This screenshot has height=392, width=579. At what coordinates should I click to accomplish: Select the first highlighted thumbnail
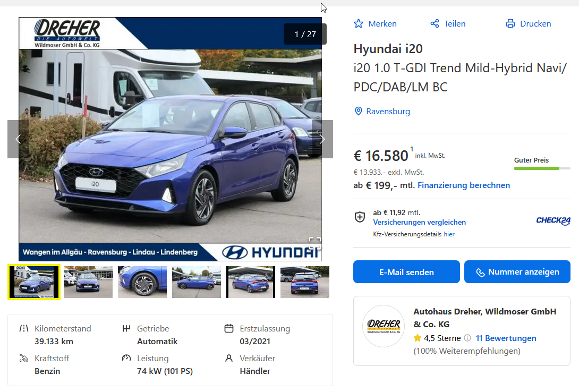pyautogui.click(x=34, y=282)
